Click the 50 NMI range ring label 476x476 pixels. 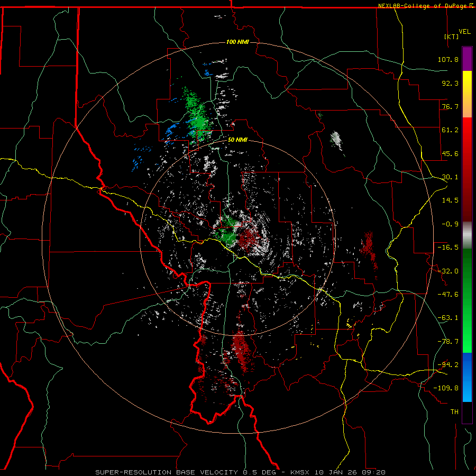tap(237, 140)
